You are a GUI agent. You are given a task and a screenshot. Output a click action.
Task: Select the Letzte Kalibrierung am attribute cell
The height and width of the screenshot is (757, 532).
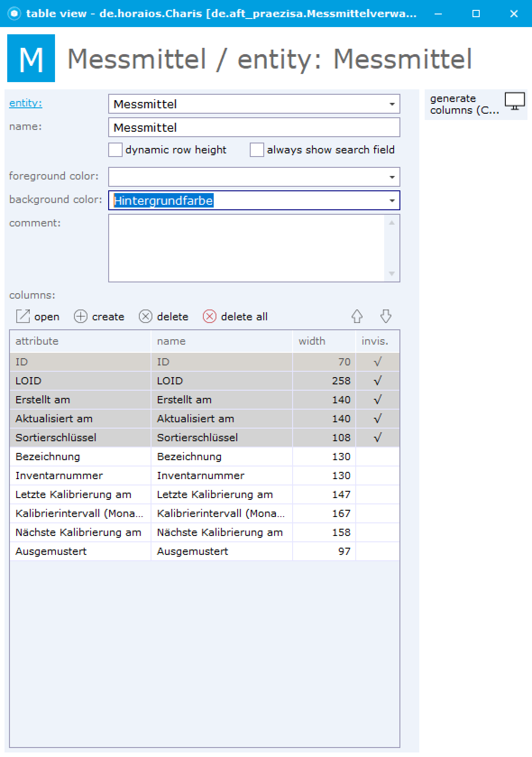click(x=80, y=494)
